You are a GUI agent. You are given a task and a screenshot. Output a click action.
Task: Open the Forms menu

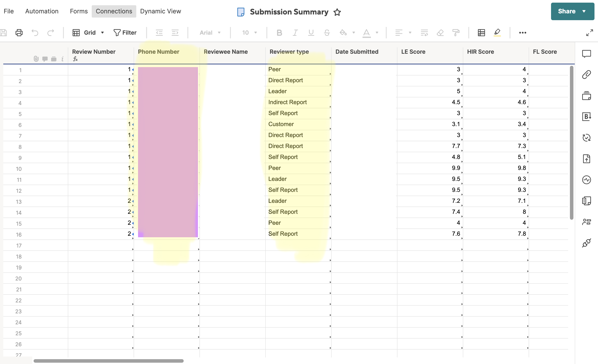[79, 11]
